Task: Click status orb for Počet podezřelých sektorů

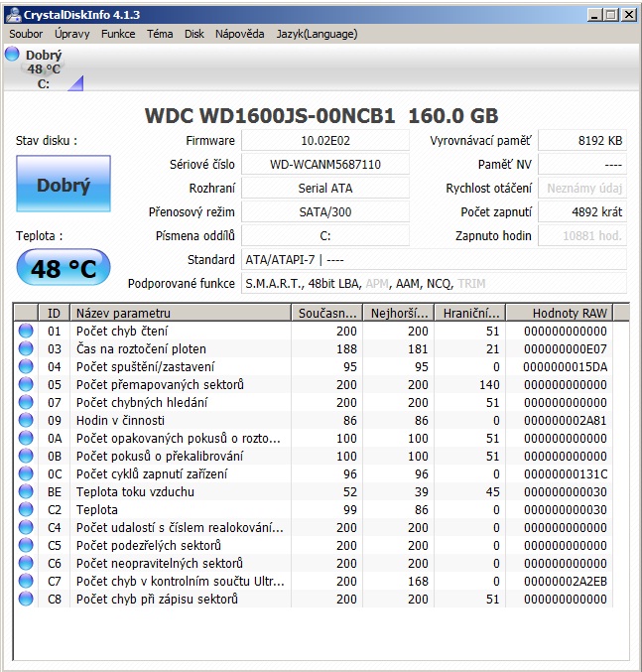Action: tap(26, 545)
